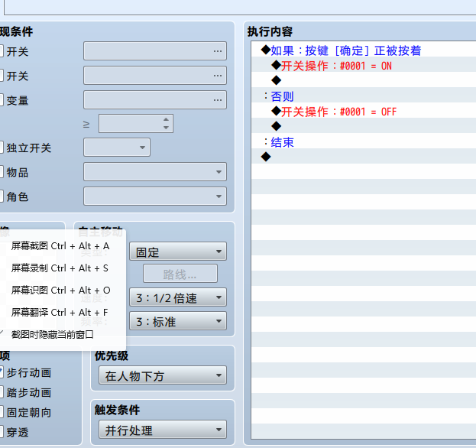Open second 开关 switch selector ellipsis field
The image size is (476, 448).
[155, 76]
